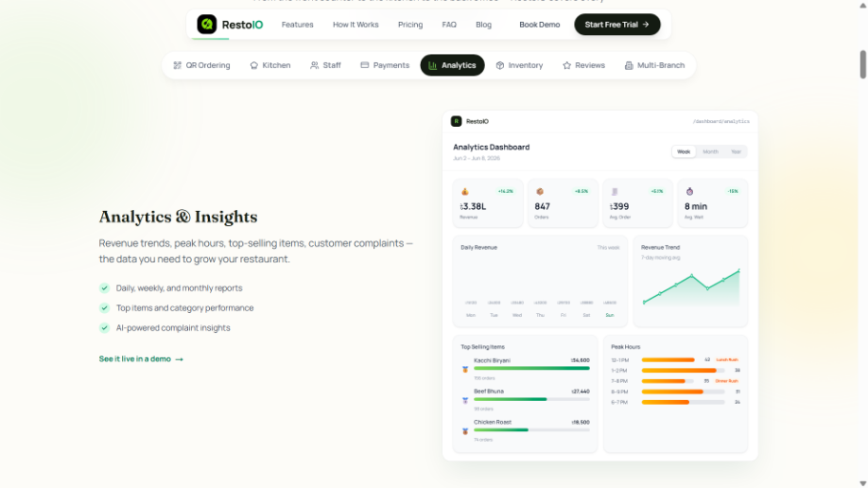Click the Reviews star icon
Viewport: 868px width, 488px height.
coord(567,65)
